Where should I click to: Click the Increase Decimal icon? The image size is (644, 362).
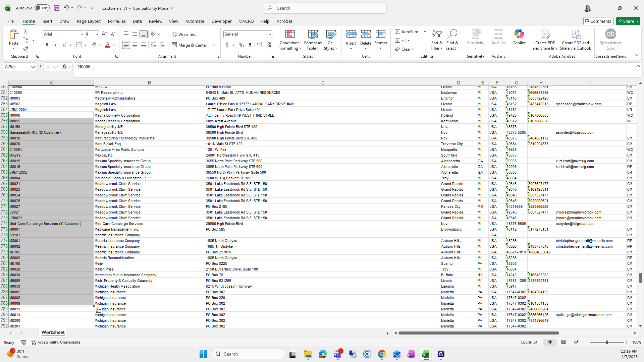260,45
